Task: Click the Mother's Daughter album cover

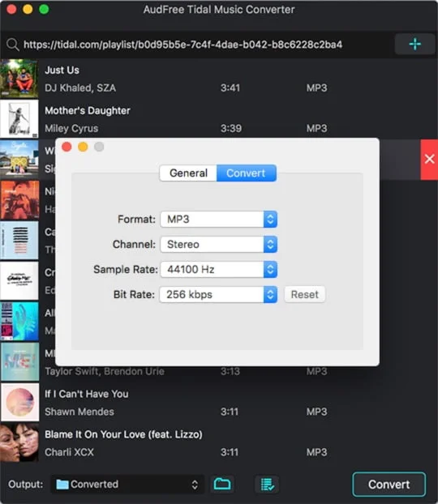Action: (19, 119)
